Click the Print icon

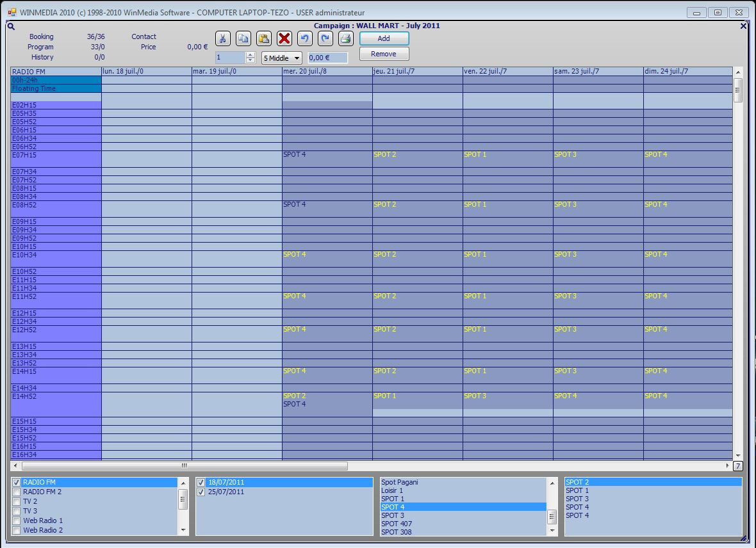[346, 38]
